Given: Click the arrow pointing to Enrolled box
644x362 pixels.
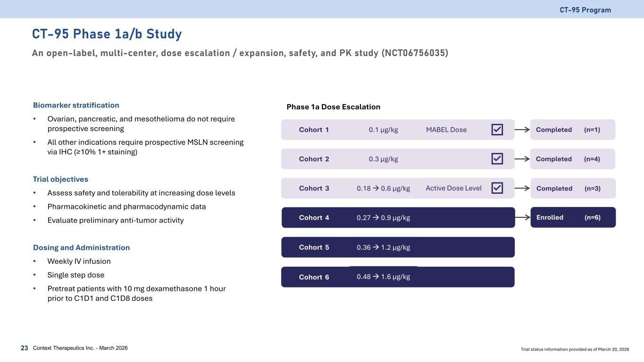Looking at the screenshot, I should coord(522,217).
